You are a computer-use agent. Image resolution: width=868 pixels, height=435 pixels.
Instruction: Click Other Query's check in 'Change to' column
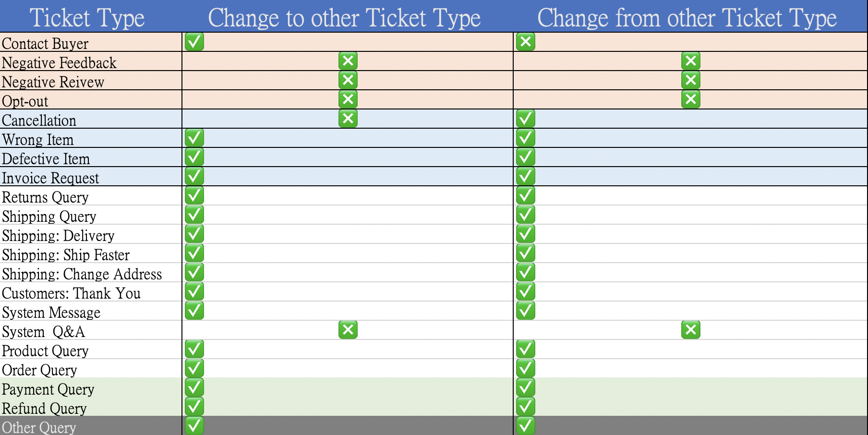[x=194, y=426]
